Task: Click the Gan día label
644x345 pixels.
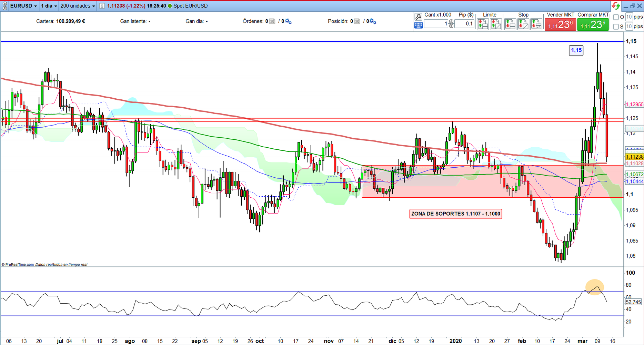Action: coord(194,21)
